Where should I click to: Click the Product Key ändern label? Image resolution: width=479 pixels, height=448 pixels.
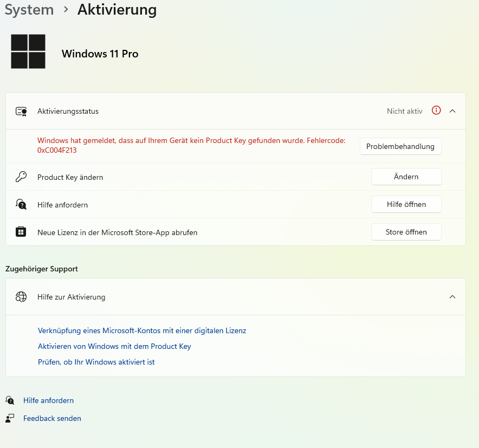click(70, 177)
